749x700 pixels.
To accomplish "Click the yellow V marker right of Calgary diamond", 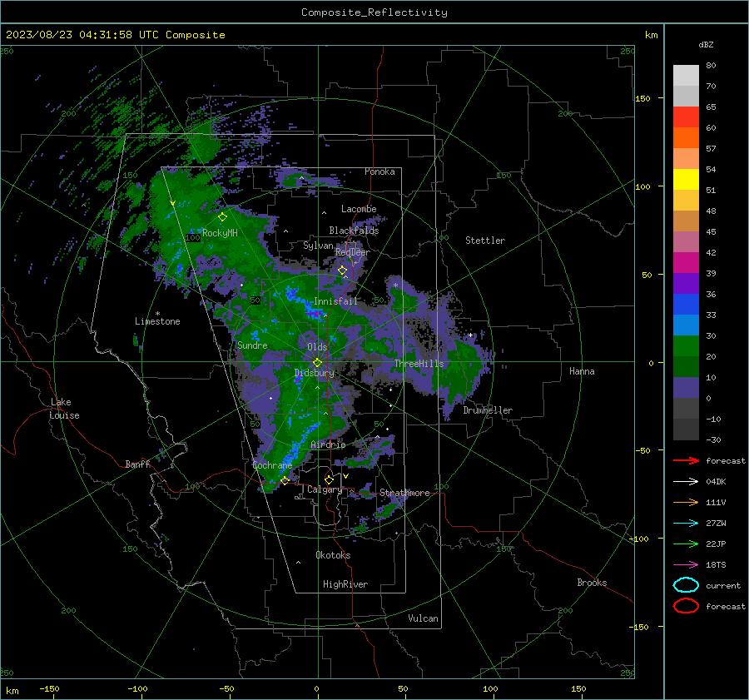I will click(x=345, y=476).
